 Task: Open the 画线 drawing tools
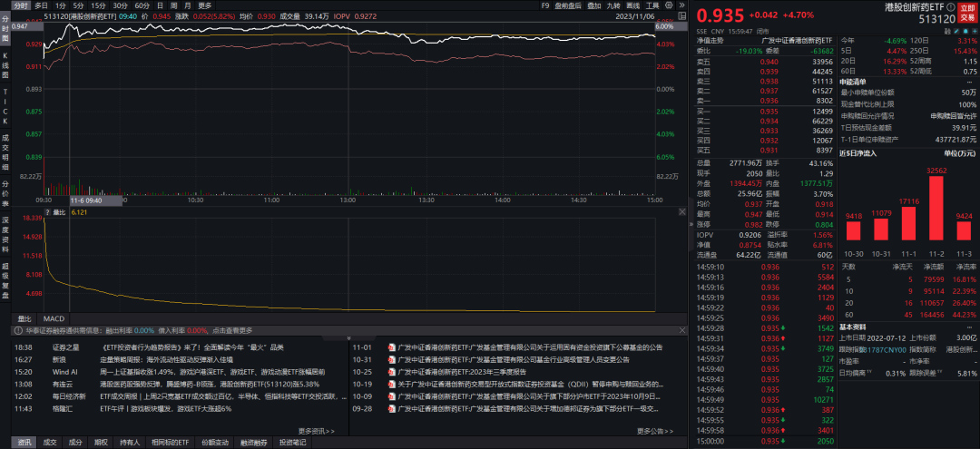tap(632, 5)
